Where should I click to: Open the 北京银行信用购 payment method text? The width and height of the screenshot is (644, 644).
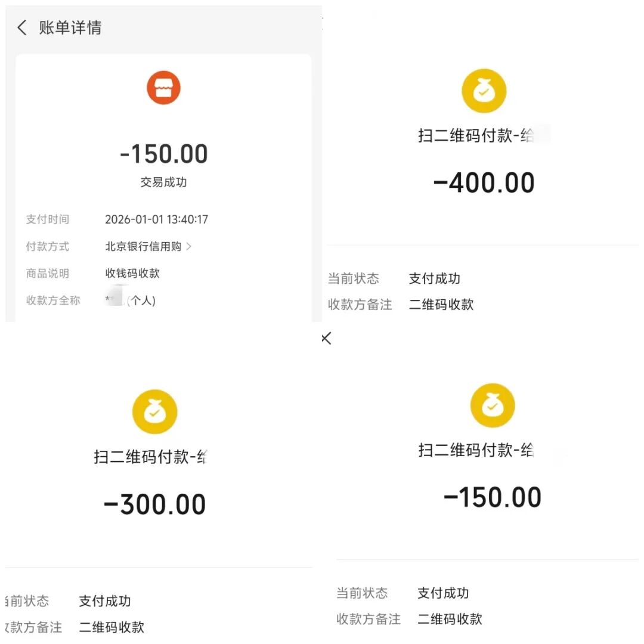point(143,246)
